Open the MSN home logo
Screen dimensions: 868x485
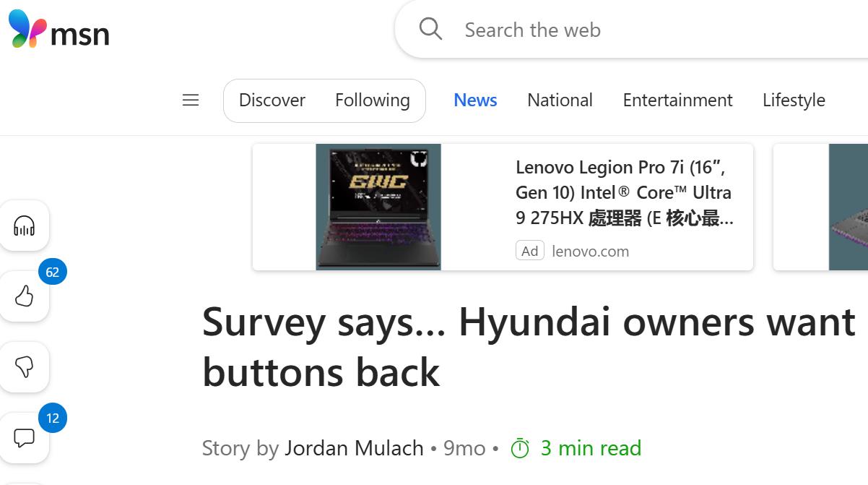pos(58,30)
